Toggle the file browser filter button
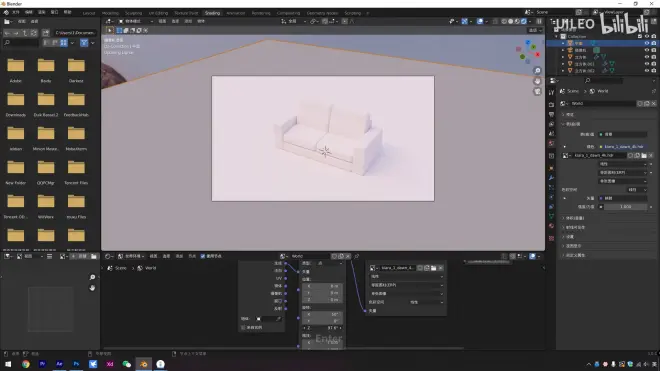This screenshot has width=660, height=371. (x=84, y=43)
